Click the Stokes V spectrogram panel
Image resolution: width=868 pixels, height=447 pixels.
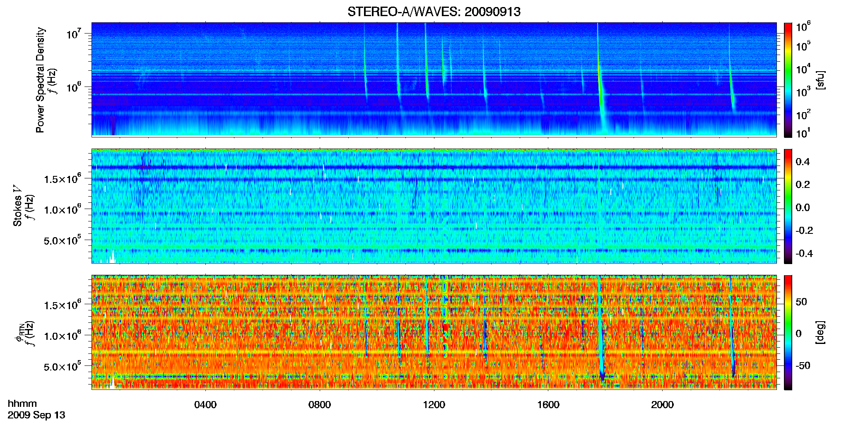pyautogui.click(x=434, y=206)
